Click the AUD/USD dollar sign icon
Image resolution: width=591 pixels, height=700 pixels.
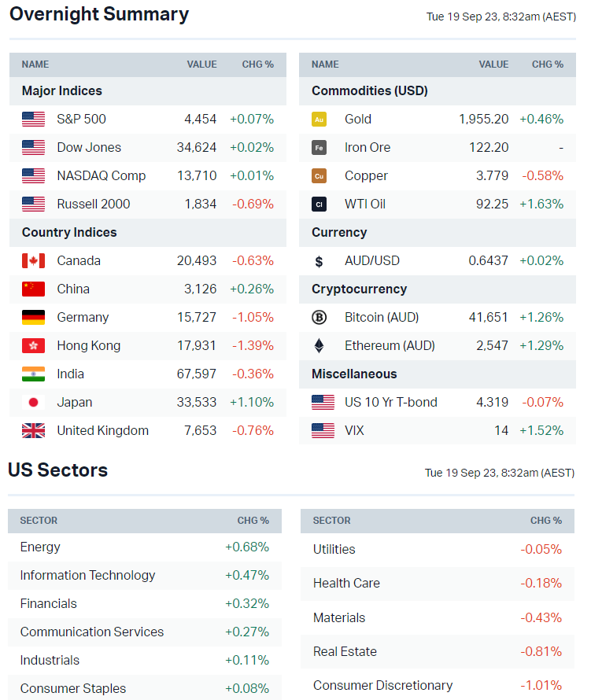(x=319, y=261)
